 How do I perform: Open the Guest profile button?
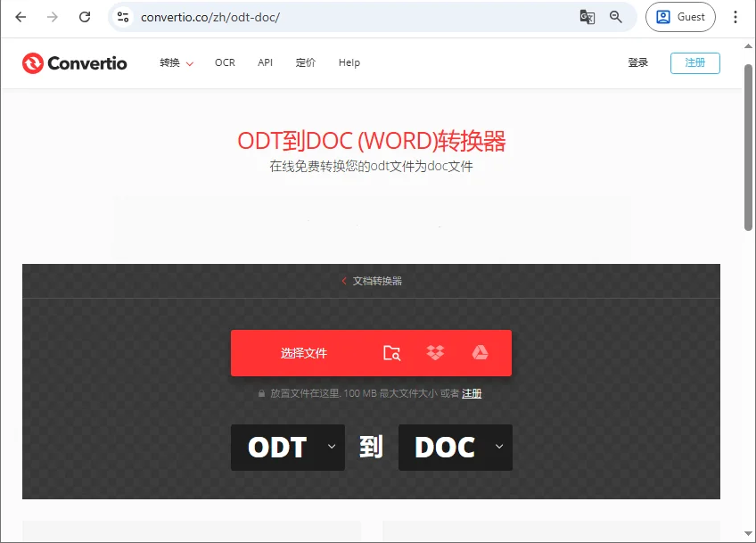point(680,17)
